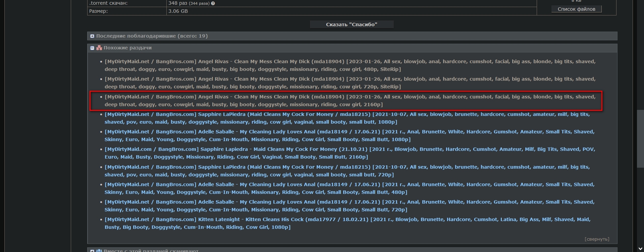Open Sapphire LaPiedra mda18215 1080p link
Screen dimensions: 644x252
tap(347, 118)
